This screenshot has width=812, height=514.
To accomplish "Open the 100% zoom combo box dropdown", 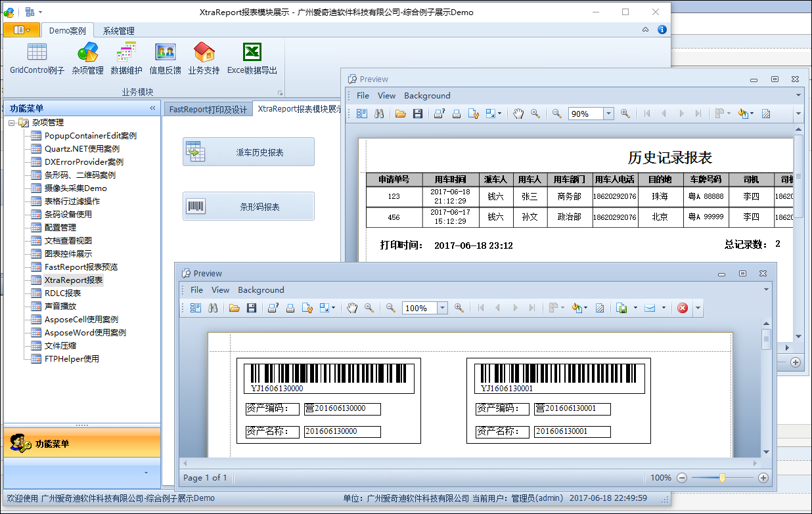I will tap(442, 308).
